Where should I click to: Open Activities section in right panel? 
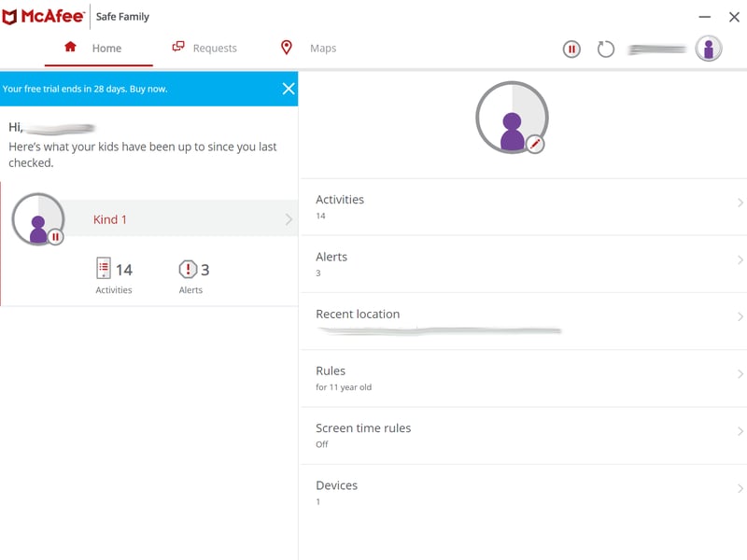click(524, 207)
